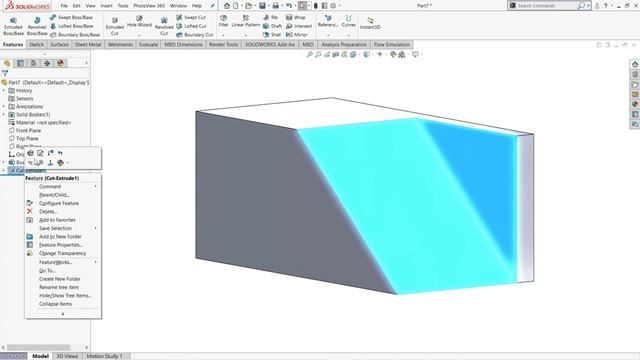Open the DisplayManager tab in the left panel
Viewport: 640px width, 360px height.
point(60,63)
